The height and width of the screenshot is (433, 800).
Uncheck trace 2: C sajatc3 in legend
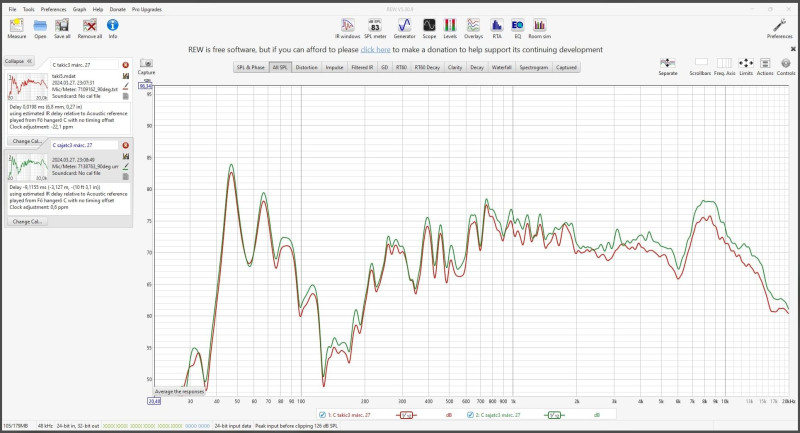[470, 415]
